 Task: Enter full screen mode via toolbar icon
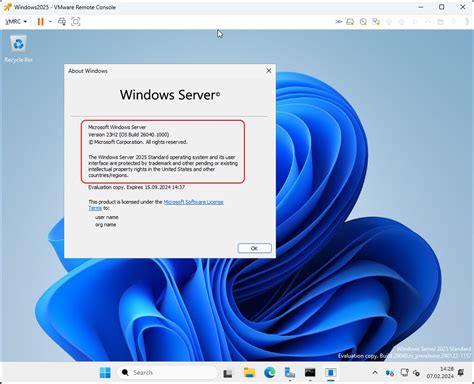[76, 22]
